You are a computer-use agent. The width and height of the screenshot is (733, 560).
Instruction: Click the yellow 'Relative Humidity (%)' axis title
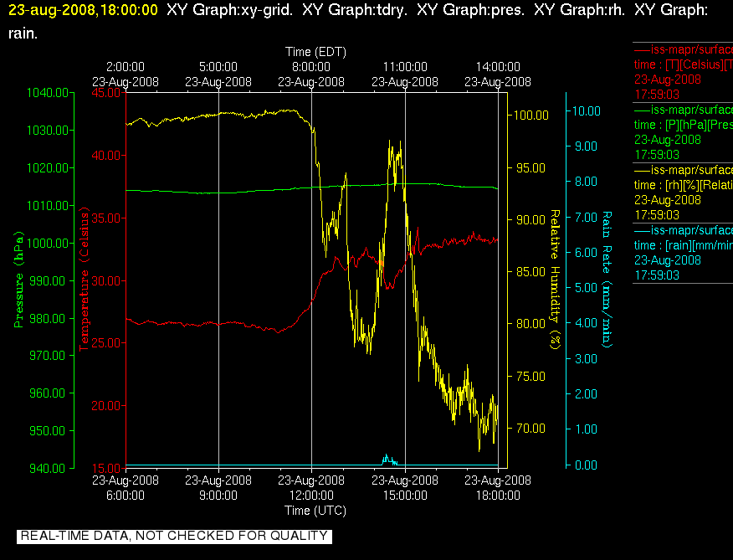point(554,280)
